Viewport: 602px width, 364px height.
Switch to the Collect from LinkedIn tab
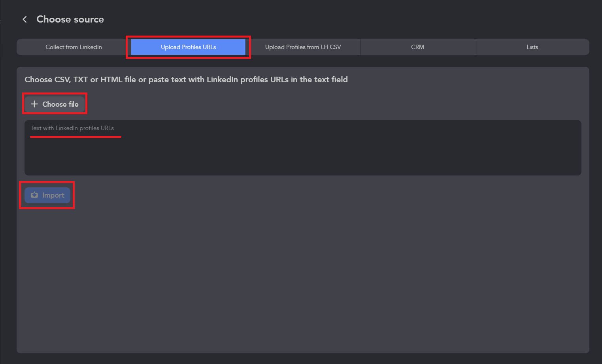click(74, 47)
